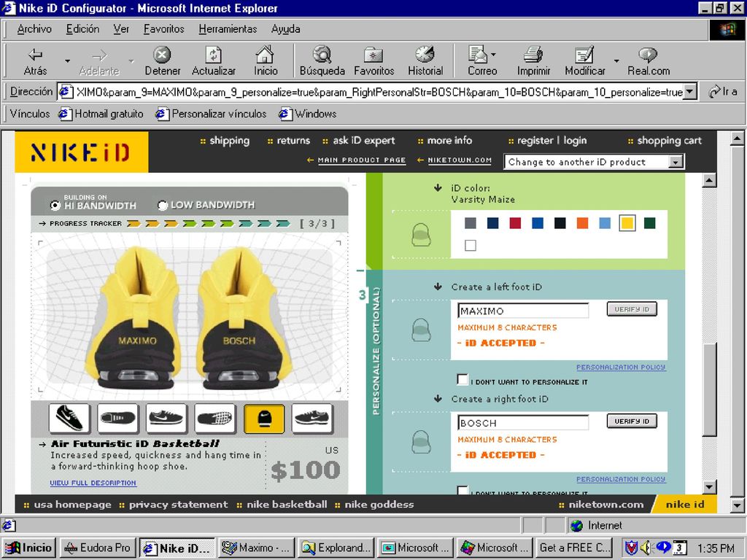
Task: Follow the MAIN PRODUCT PAGE link
Action: pos(362,160)
